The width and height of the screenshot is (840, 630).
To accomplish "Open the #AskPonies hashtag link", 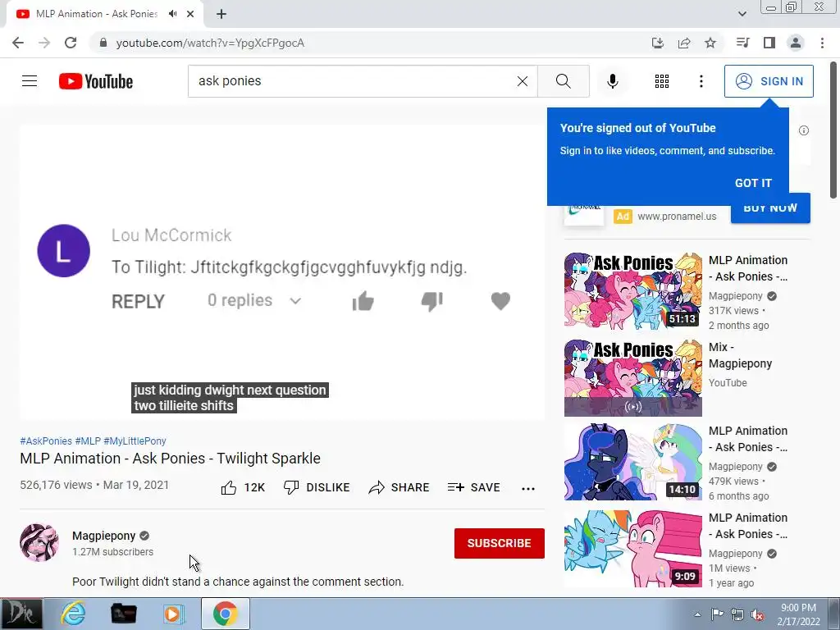I will 46,441.
